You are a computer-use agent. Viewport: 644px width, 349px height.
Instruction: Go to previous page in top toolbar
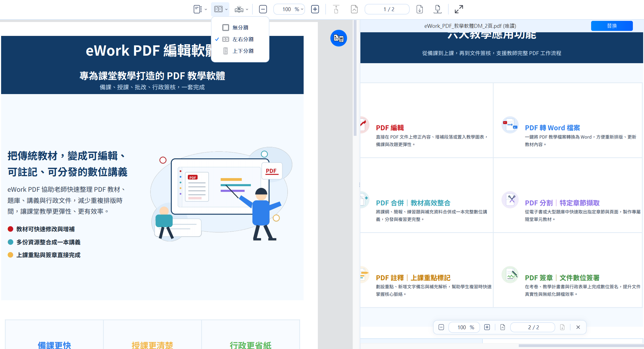pyautogui.click(x=354, y=9)
